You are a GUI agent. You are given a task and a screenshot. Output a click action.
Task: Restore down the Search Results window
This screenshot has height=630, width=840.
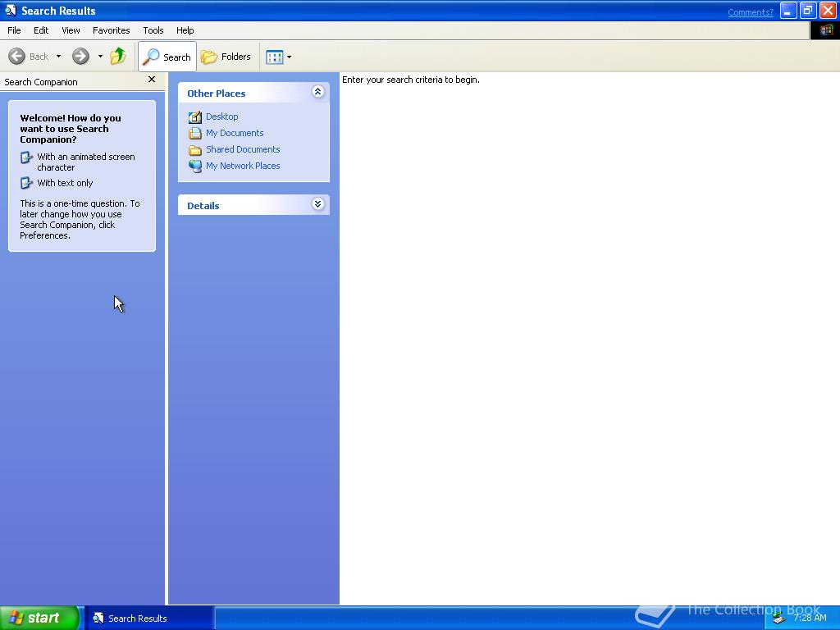pos(808,11)
